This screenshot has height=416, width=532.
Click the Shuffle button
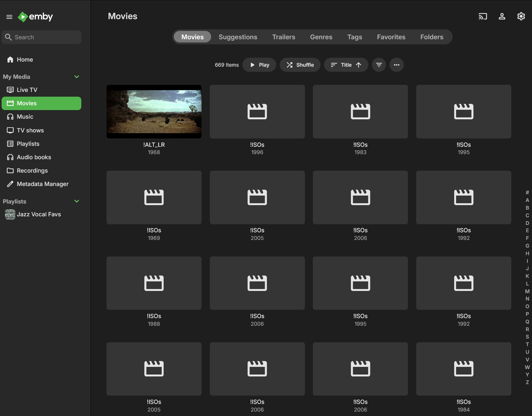[300, 65]
